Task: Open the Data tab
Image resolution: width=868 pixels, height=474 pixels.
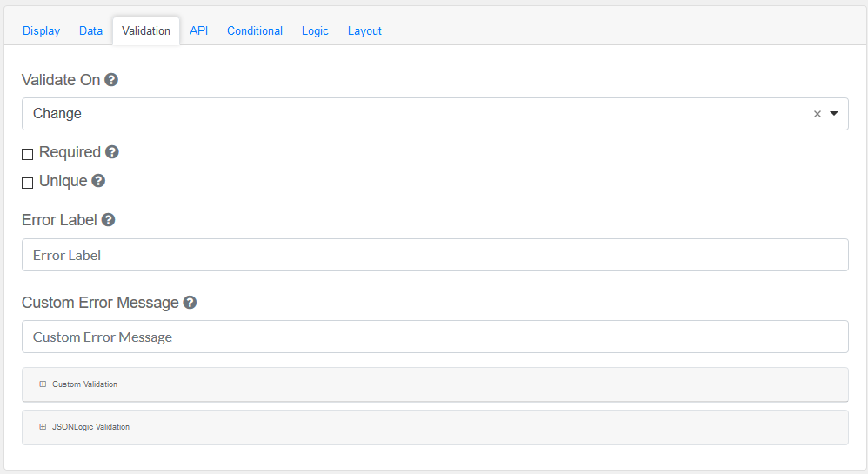Action: (x=90, y=31)
